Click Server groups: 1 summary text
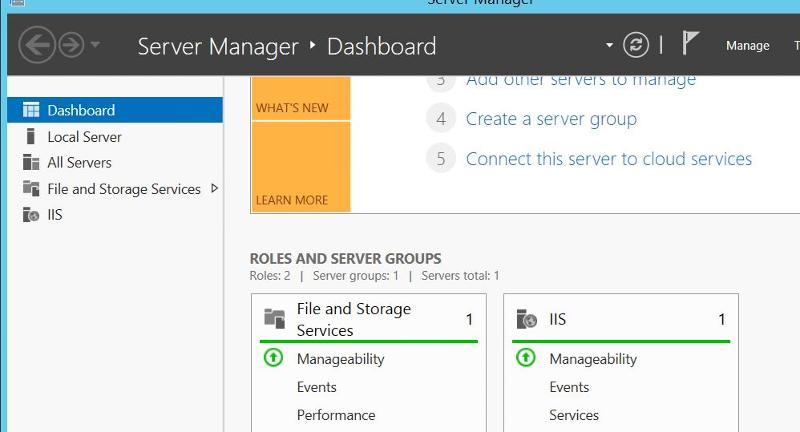 [355, 276]
